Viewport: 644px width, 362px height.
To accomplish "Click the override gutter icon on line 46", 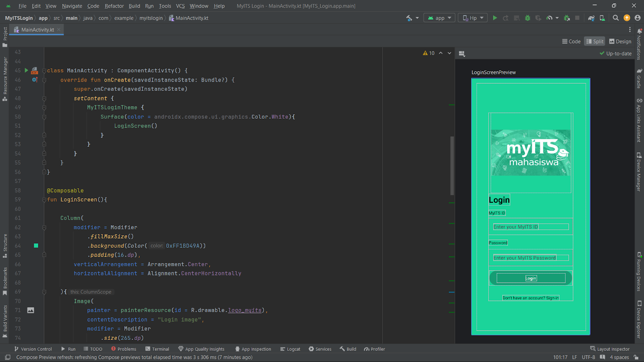I will pyautogui.click(x=35, y=80).
